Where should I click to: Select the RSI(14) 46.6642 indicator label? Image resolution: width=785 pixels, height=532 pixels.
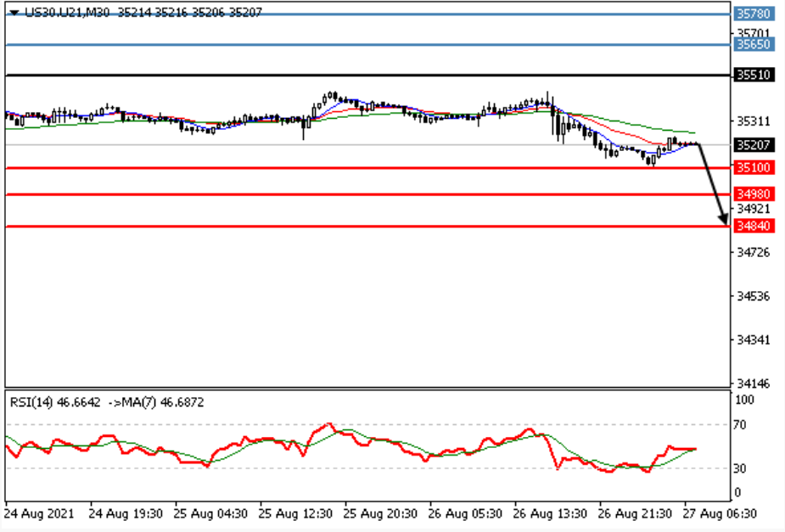[55, 402]
